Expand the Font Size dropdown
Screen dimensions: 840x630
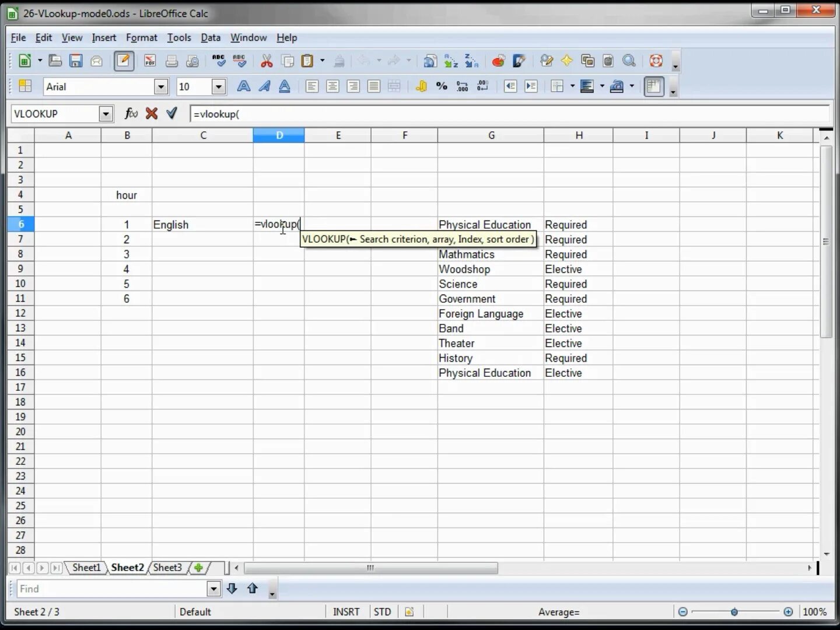pos(219,87)
